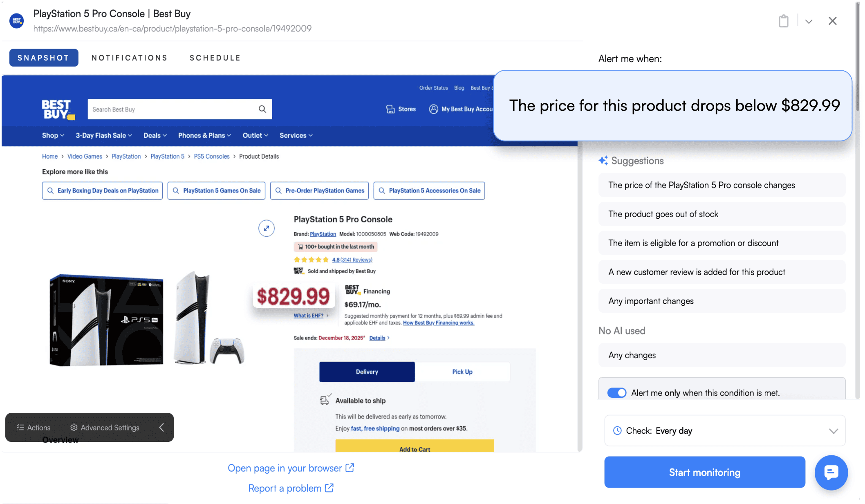Open the Stores icon in the header

coord(390,109)
